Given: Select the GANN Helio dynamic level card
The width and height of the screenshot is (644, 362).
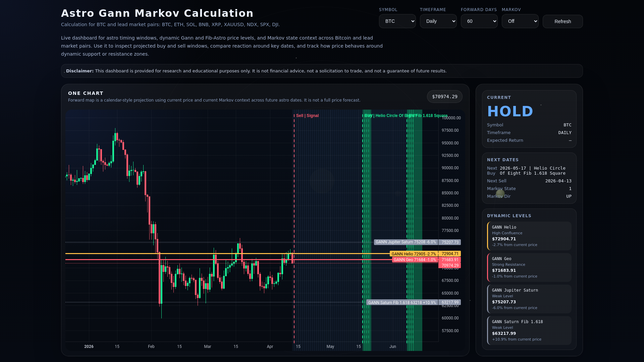Looking at the screenshot, I should [x=529, y=236].
